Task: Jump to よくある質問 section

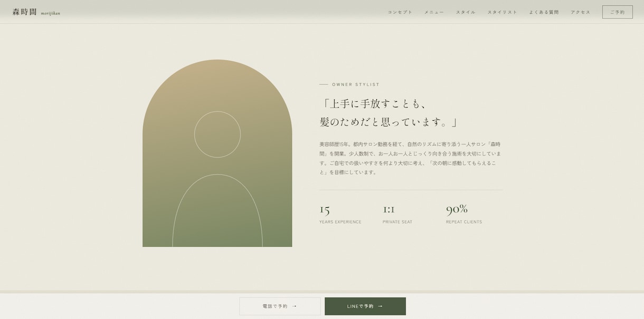Action: [544, 12]
